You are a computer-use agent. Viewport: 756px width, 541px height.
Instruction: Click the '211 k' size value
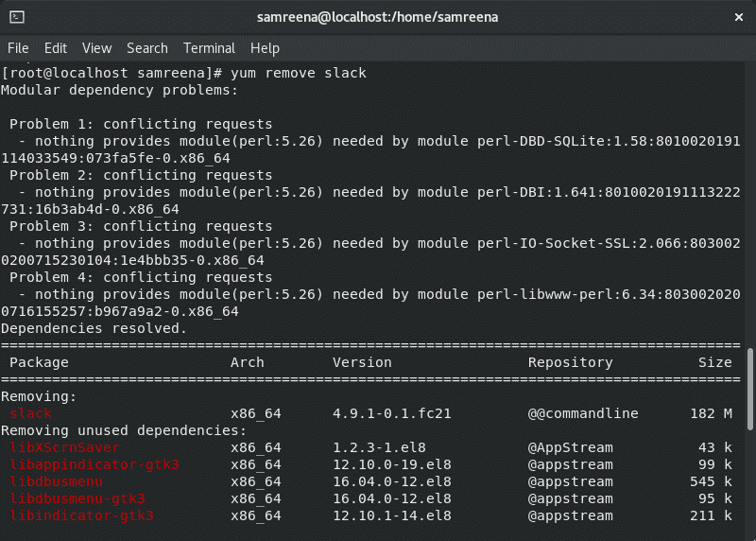tap(712, 515)
